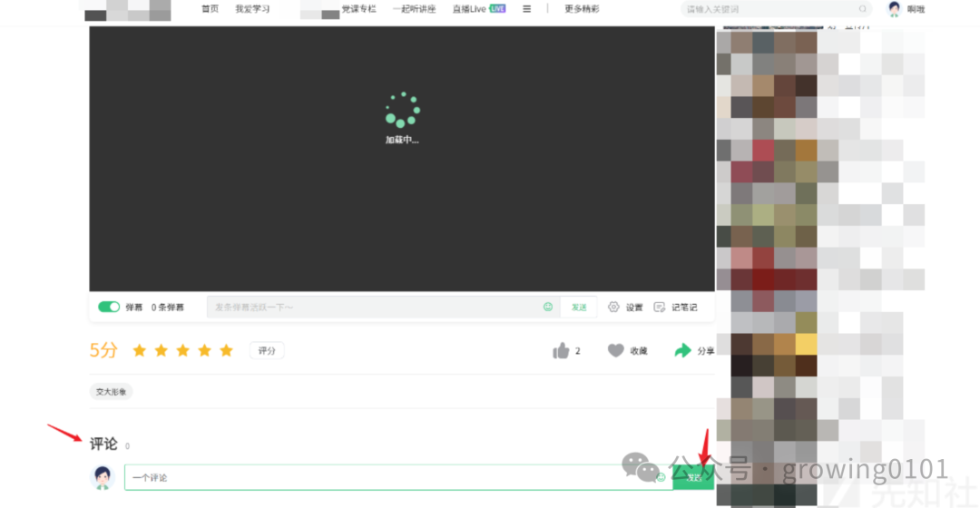This screenshot has height=508, width=980.
Task: Click the 0条弹幕 count text
Action: tap(168, 307)
